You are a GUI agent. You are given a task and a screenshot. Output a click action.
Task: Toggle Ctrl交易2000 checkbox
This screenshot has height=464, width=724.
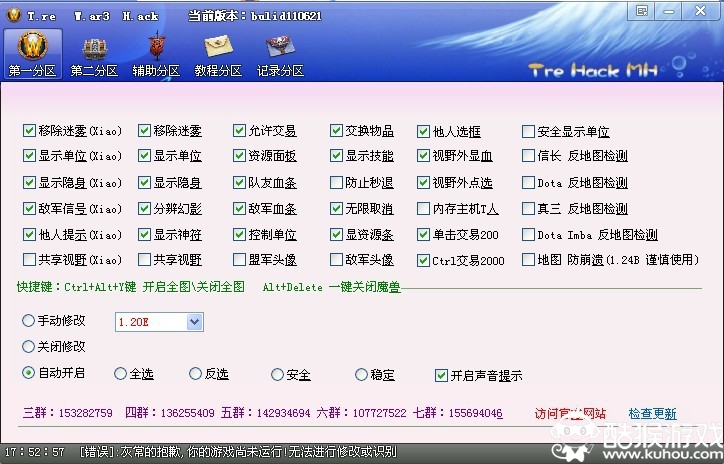[423, 260]
